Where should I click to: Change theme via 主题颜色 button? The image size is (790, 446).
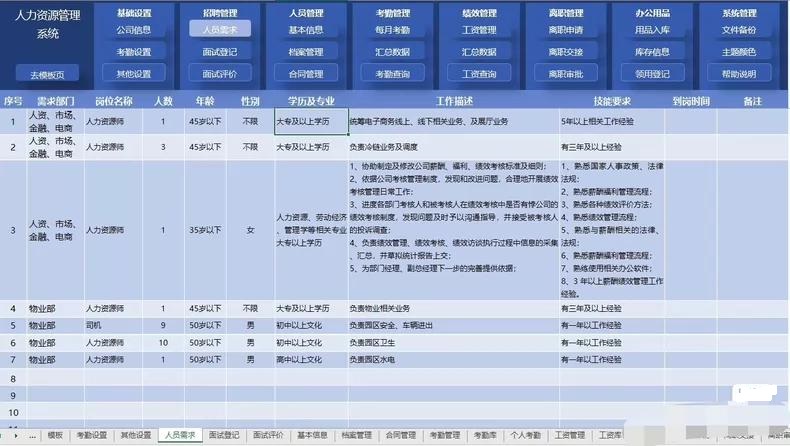739,52
